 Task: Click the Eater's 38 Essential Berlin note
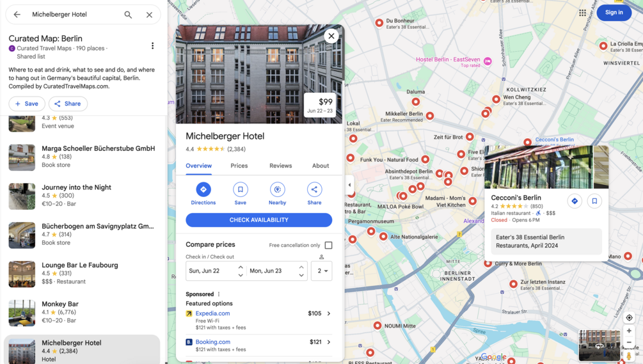(546, 241)
